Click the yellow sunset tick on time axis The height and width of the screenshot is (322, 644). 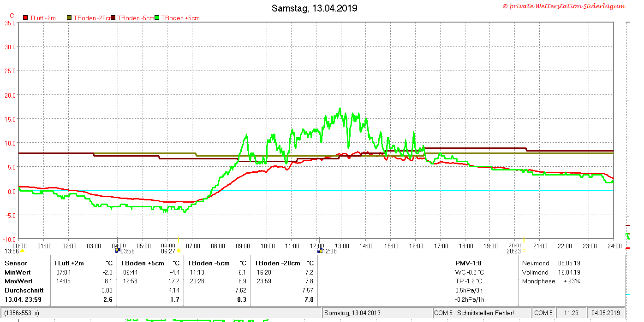pos(524,240)
